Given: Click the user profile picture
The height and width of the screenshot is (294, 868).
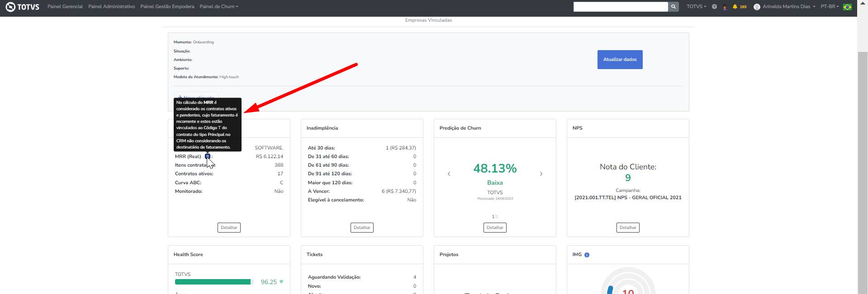Looking at the screenshot, I should click(x=757, y=7).
